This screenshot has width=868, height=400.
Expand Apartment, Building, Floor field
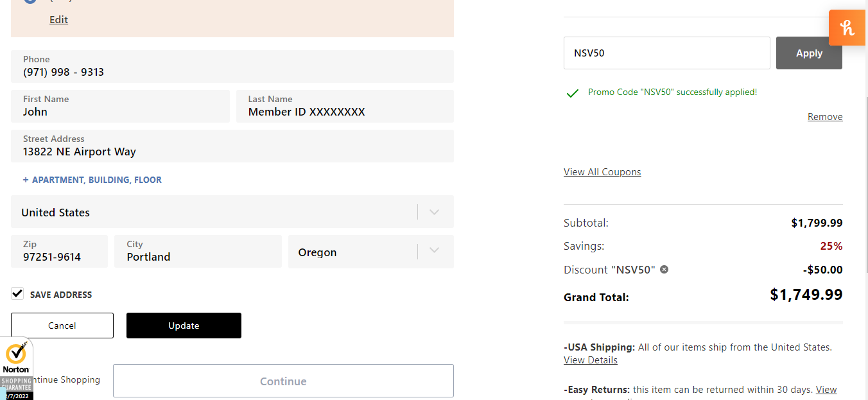coord(92,180)
